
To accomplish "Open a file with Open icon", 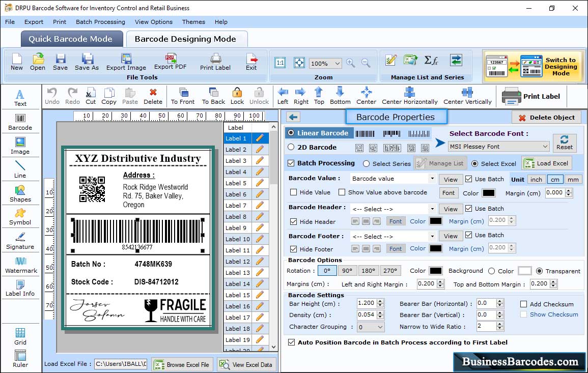I will pyautogui.click(x=38, y=62).
